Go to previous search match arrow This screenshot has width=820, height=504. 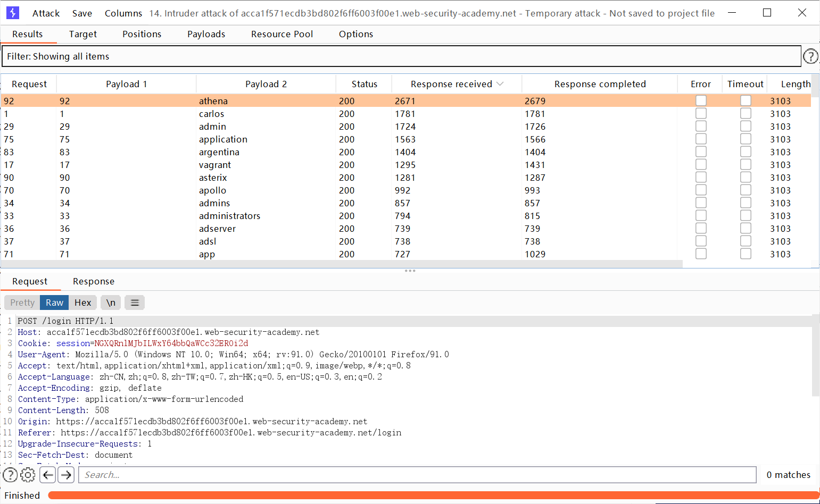(48, 475)
